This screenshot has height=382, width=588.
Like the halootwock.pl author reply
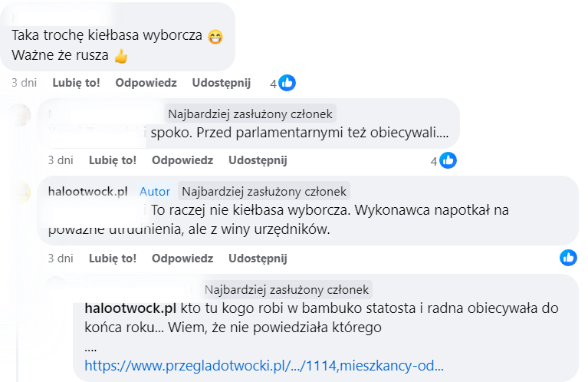point(113,258)
